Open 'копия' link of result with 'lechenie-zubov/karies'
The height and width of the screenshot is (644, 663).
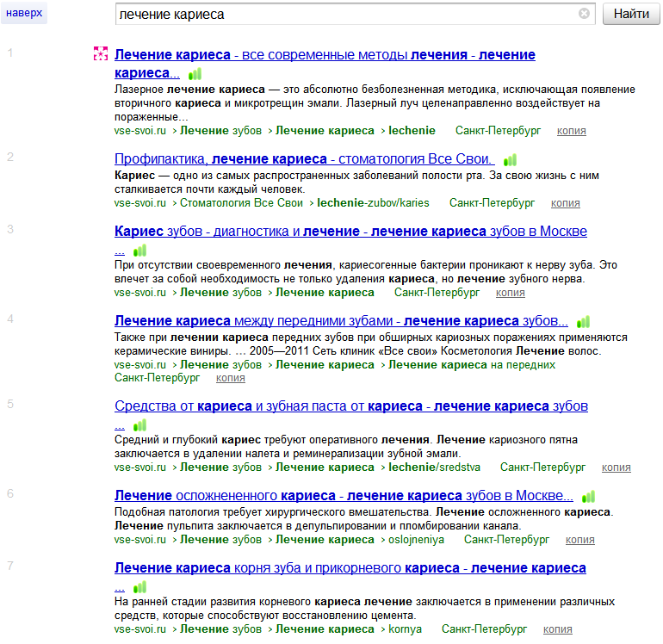point(566,203)
